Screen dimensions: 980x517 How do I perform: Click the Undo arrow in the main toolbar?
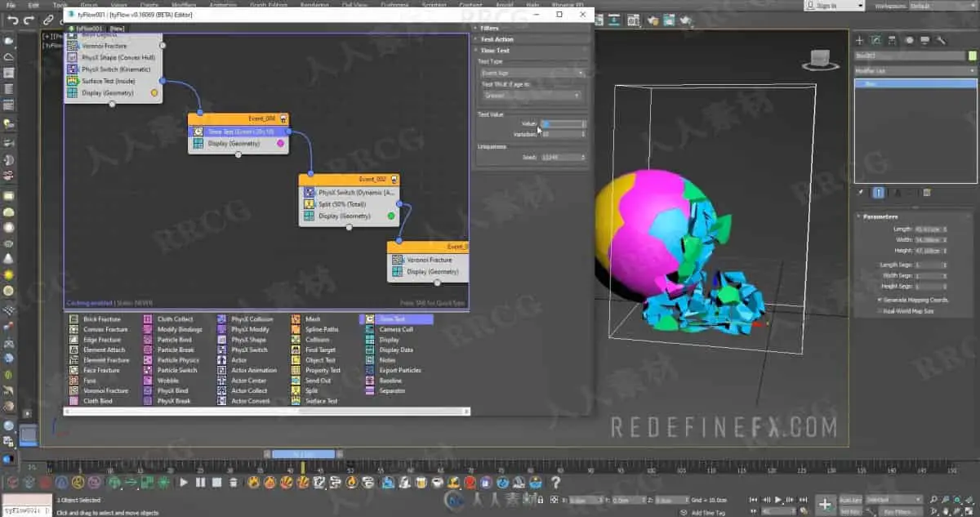click(13, 20)
